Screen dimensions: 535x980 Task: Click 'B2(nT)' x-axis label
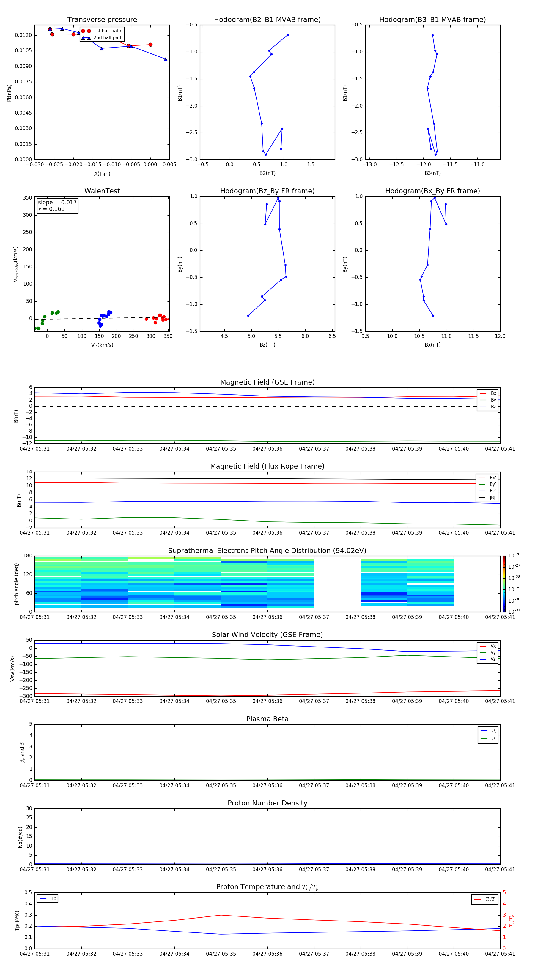(267, 173)
